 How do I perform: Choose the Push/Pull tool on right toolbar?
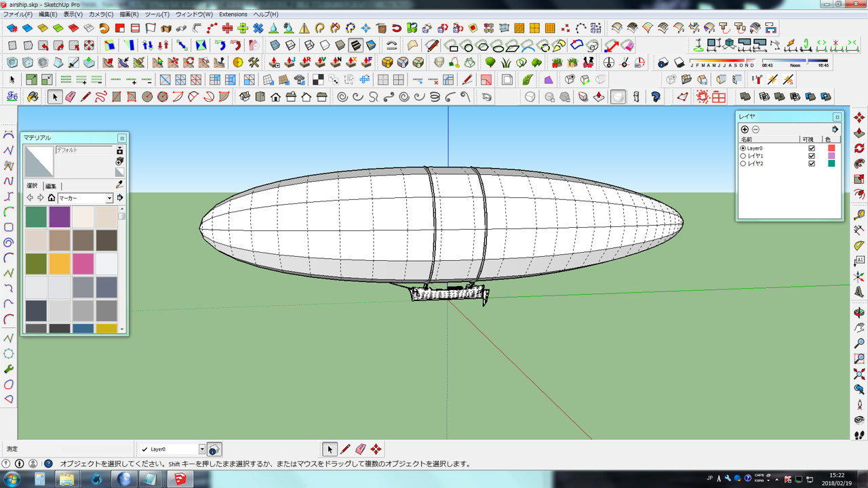(x=859, y=133)
